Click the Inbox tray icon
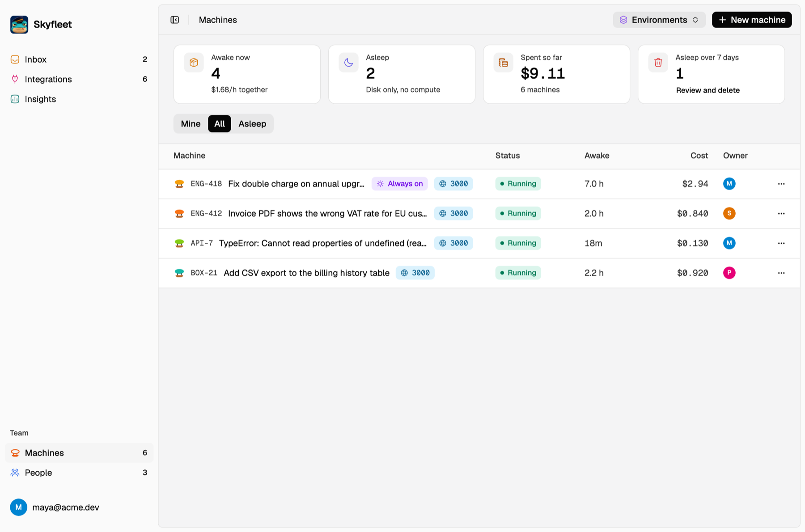Viewport: 805px width, 532px height. coord(15,59)
